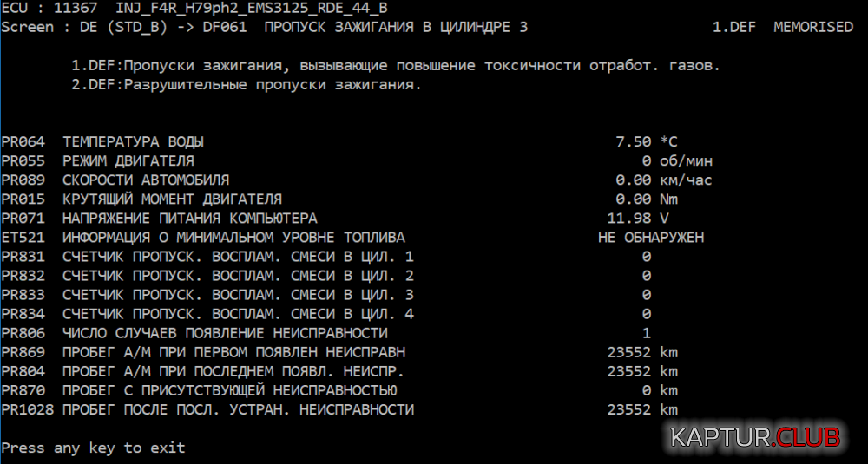The width and height of the screenshot is (868, 464).
Task: Select PR831 misfire counter for cylinder 1
Action: click(207, 257)
